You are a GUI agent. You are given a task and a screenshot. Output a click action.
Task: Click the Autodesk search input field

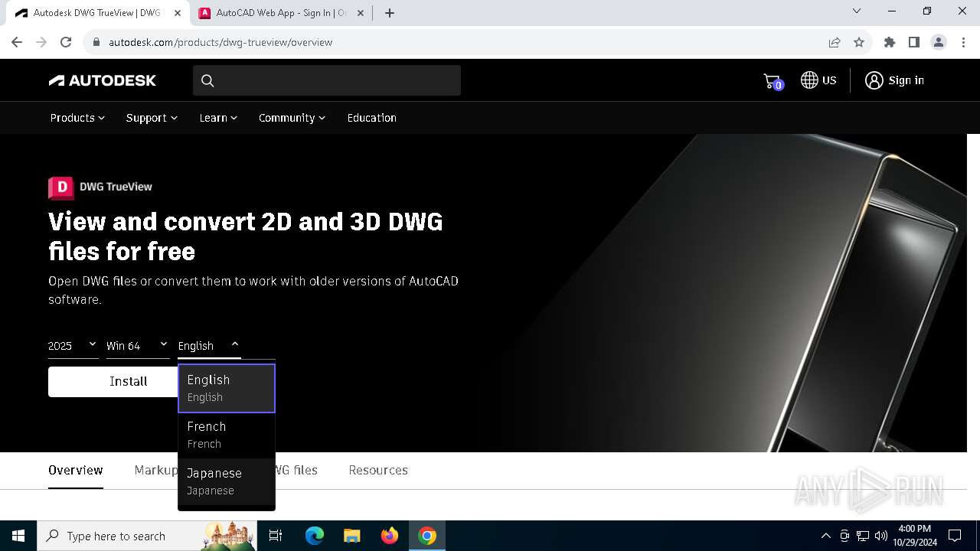point(327,80)
